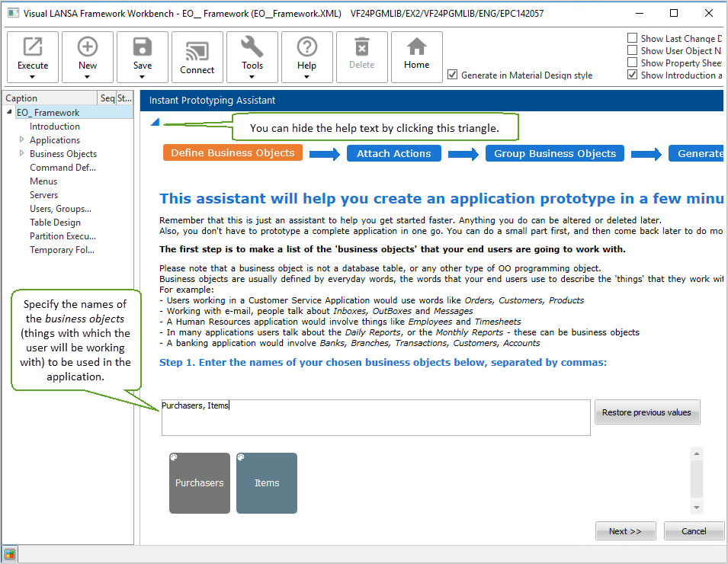Click the palette icon on Items tile
The width and height of the screenshot is (728, 564).
click(241, 457)
